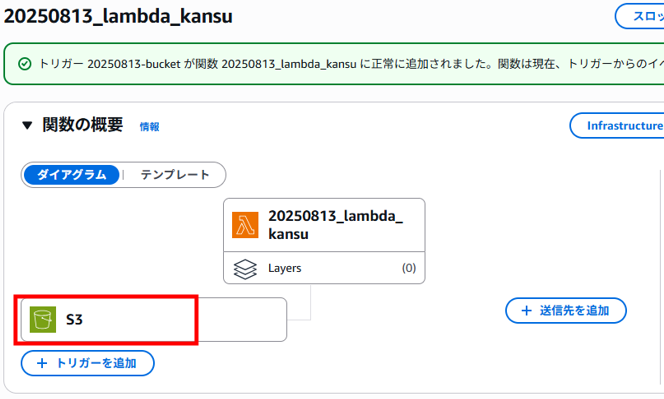
Task: Click the green success checkmark icon
Action: point(25,64)
